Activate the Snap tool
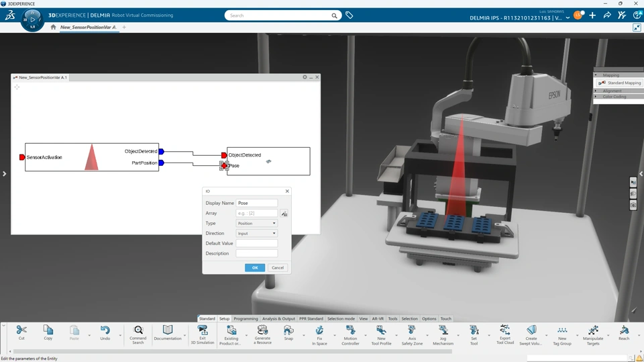The width and height of the screenshot is (644, 362). [288, 332]
